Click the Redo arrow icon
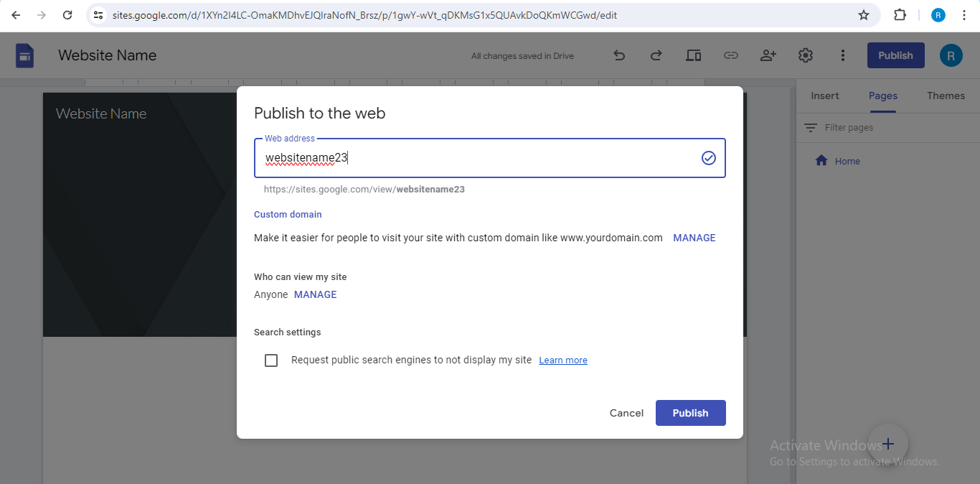The width and height of the screenshot is (980, 484). 656,55
